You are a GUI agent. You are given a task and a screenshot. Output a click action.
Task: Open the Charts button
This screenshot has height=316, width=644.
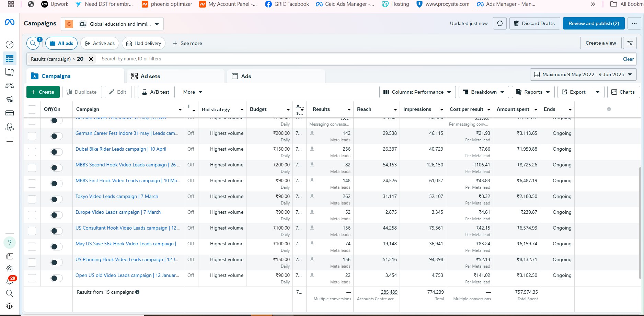click(623, 92)
